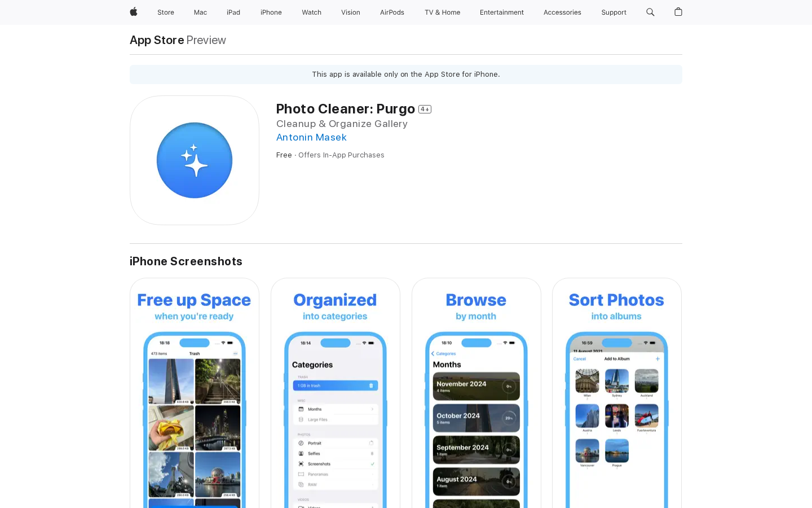Open the search magnifier icon

point(650,12)
